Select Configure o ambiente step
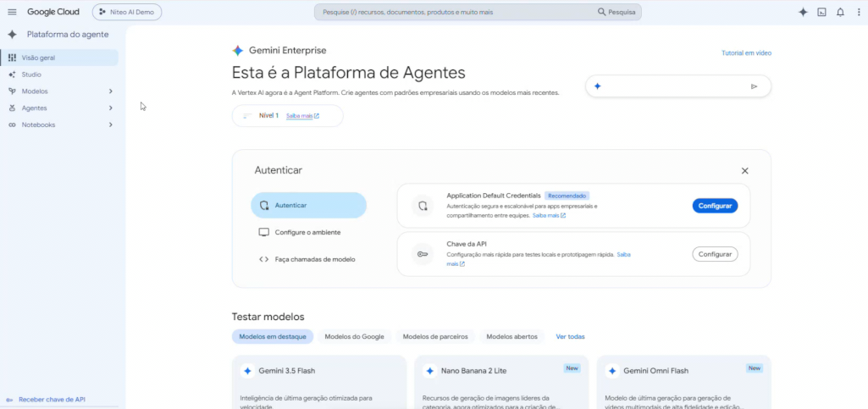The image size is (868, 409). pos(308,233)
